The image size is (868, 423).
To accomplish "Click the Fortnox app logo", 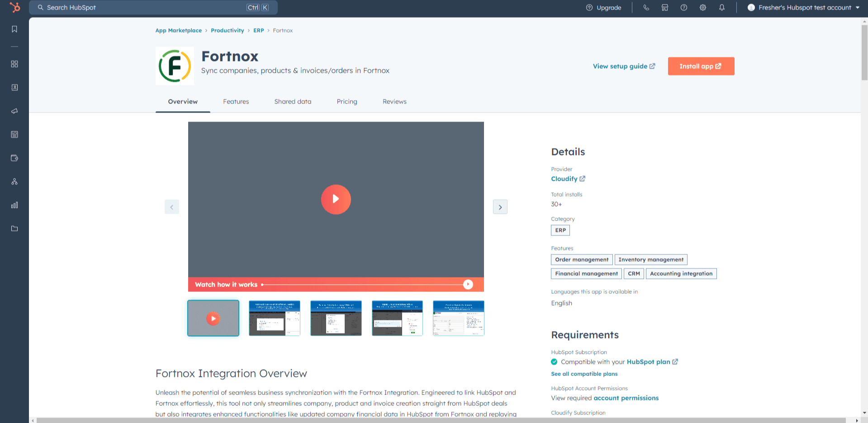I will [x=175, y=66].
